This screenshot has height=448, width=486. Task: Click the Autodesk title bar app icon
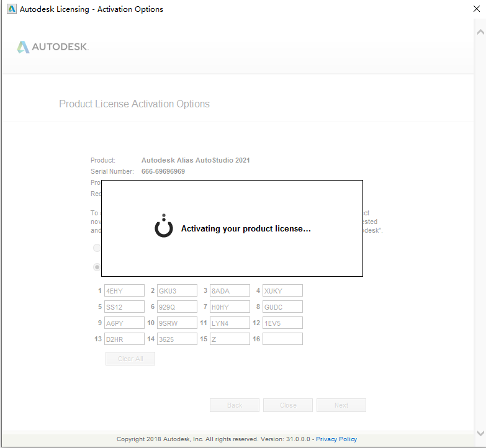[x=12, y=9]
